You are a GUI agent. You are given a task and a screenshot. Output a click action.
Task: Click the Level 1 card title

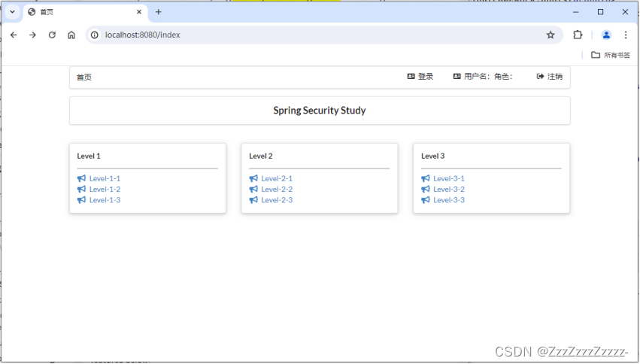[89, 156]
